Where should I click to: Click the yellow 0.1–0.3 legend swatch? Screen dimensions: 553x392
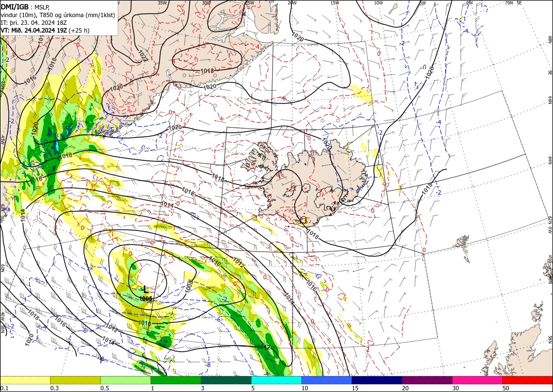25,380
